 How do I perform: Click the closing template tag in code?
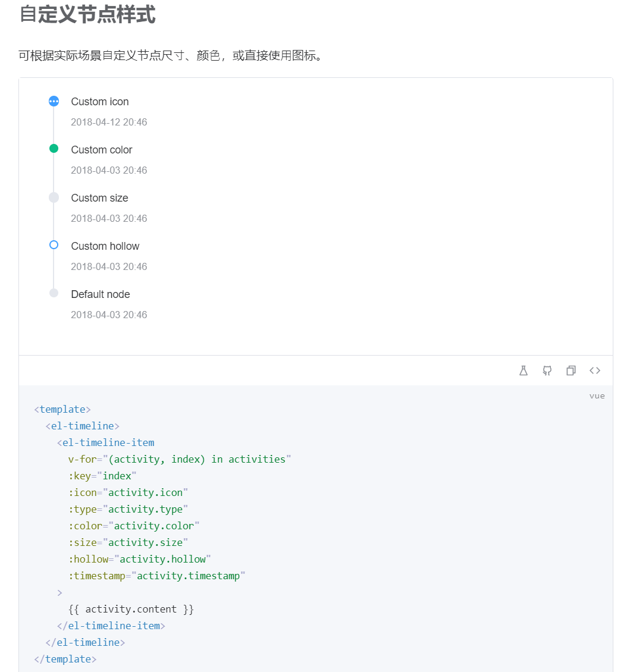coord(65,658)
